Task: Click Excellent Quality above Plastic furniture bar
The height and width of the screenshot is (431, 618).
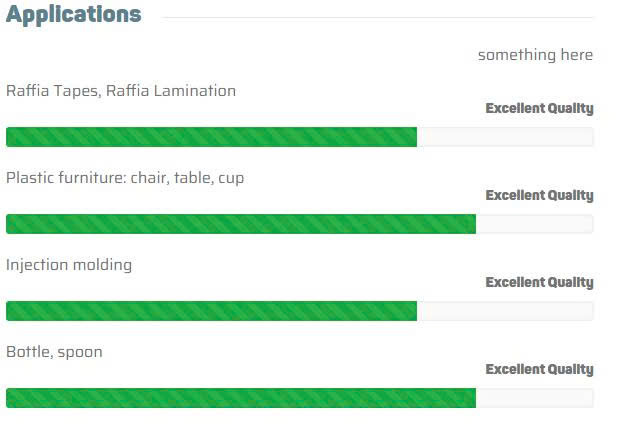Action: pyautogui.click(x=539, y=195)
